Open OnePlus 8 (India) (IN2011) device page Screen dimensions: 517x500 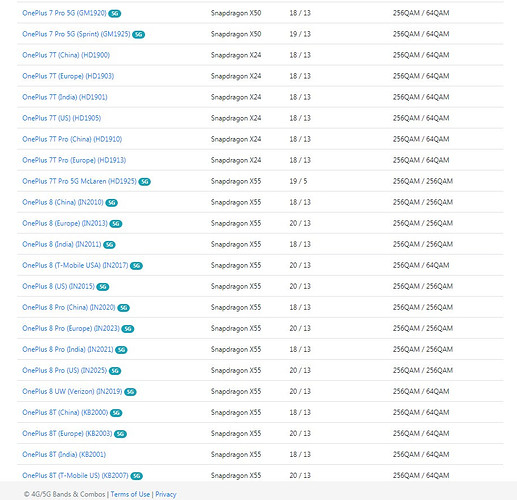pos(62,244)
